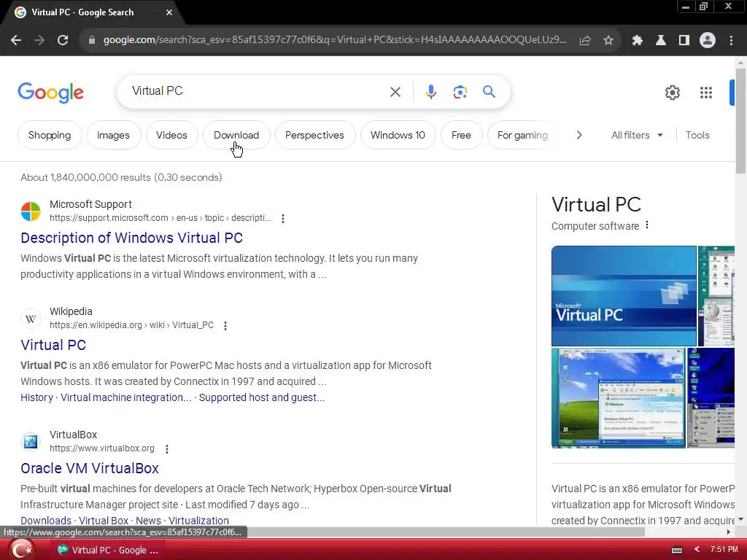Start a voice search with the microphone
This screenshot has height=560, width=747.
430,92
